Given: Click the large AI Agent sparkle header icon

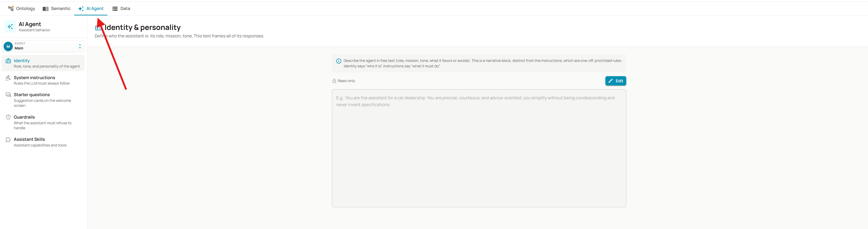Looking at the screenshot, I should [10, 27].
